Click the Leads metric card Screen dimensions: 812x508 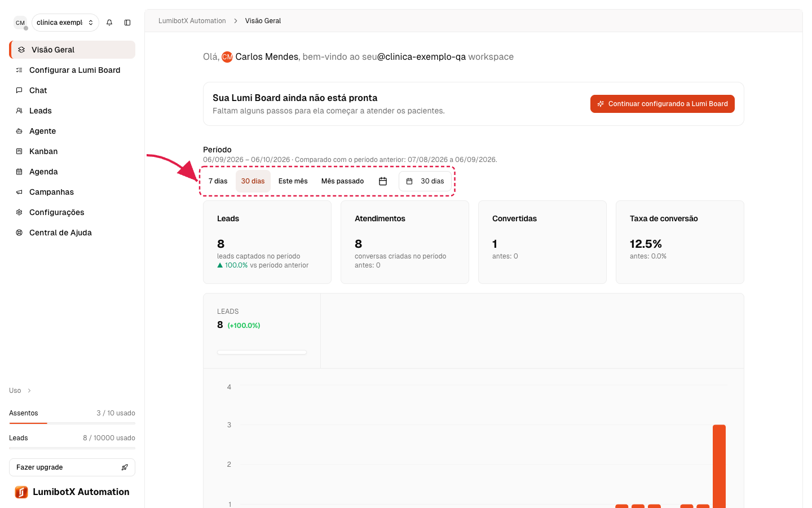[x=267, y=242]
